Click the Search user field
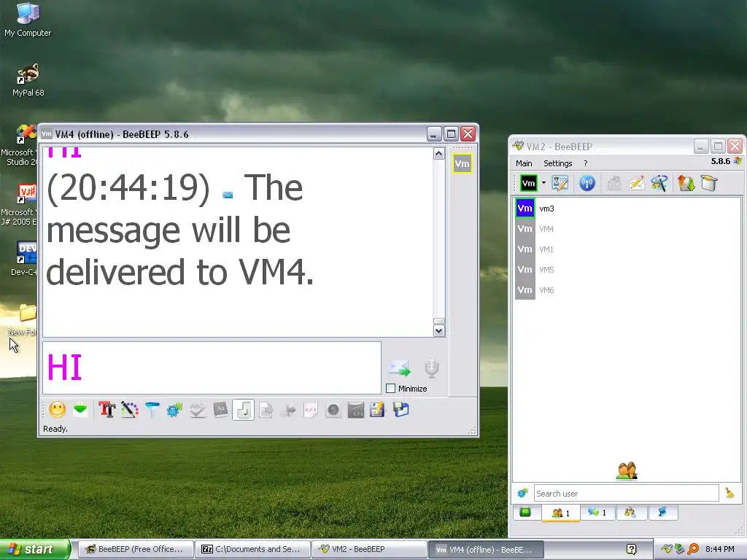 tap(626, 494)
